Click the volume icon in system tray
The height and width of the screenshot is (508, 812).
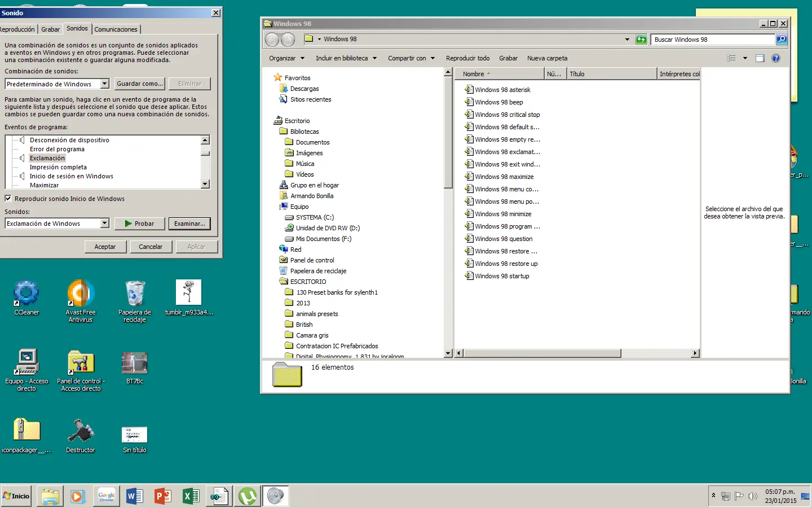(753, 496)
